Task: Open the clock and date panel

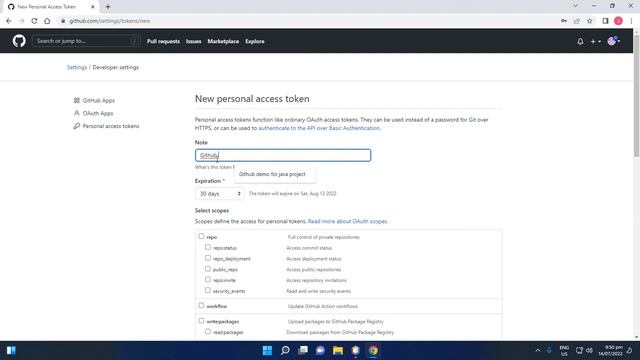Action: click(x=611, y=351)
